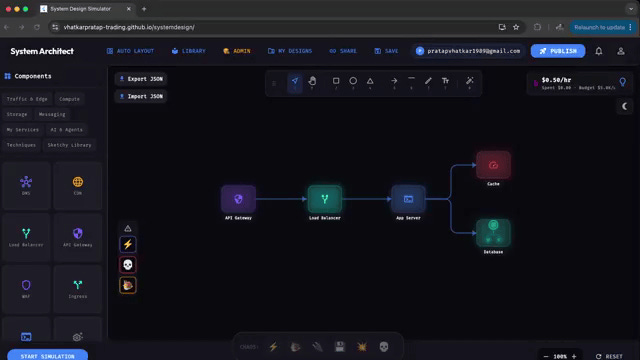
Task: Select the Database node on canvas
Action: click(x=493, y=233)
